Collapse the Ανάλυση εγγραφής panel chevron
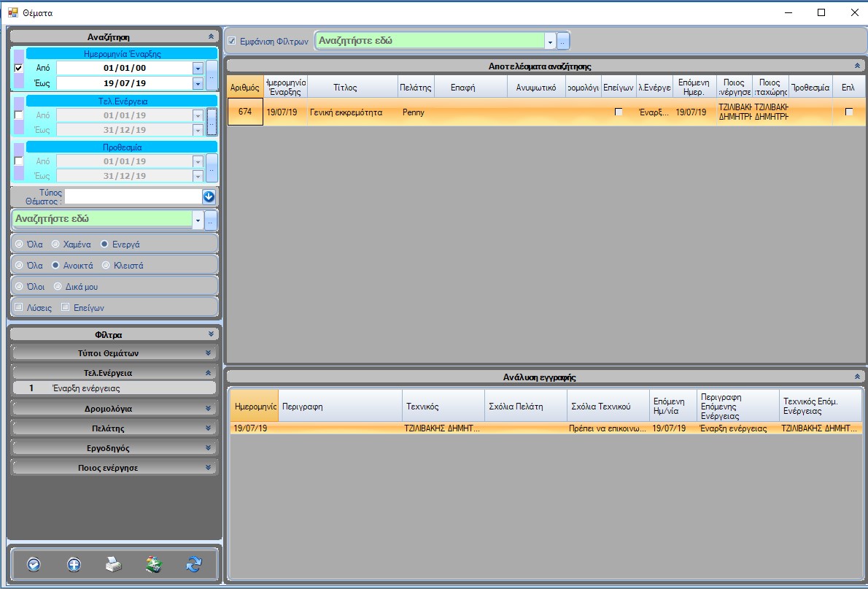Screen dimensions: 868x589 pos(857,377)
